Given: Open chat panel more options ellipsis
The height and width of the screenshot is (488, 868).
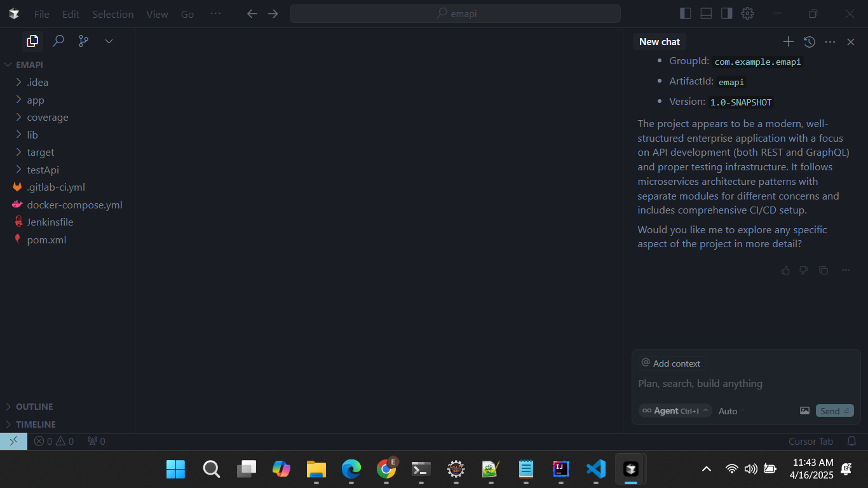Looking at the screenshot, I should pos(830,42).
